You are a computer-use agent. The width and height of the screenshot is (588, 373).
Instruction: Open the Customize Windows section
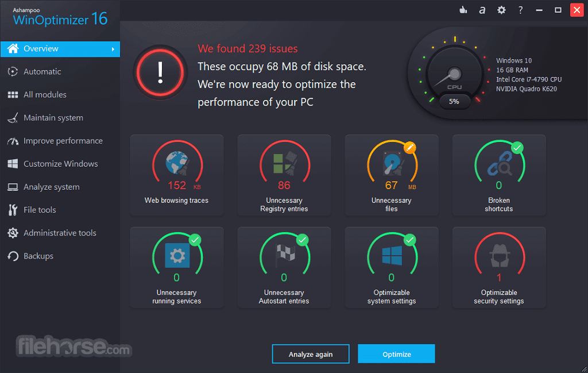pos(61,164)
